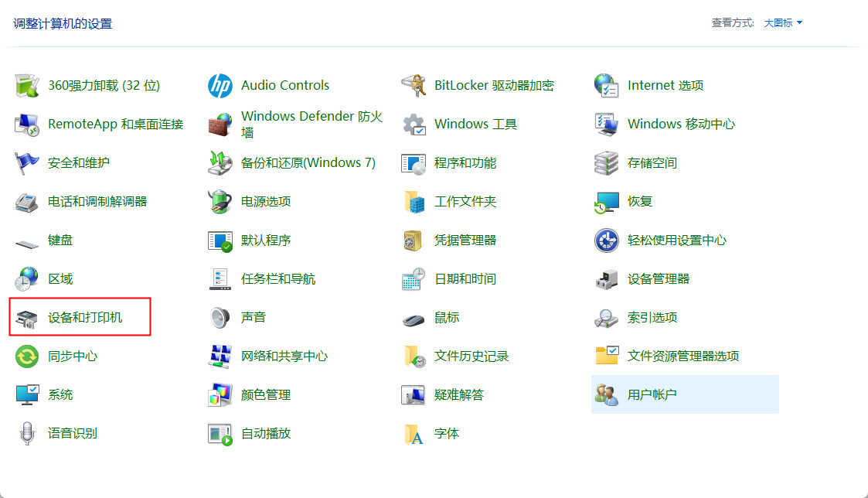Open the 区域 globe-clock icon

coord(26,279)
